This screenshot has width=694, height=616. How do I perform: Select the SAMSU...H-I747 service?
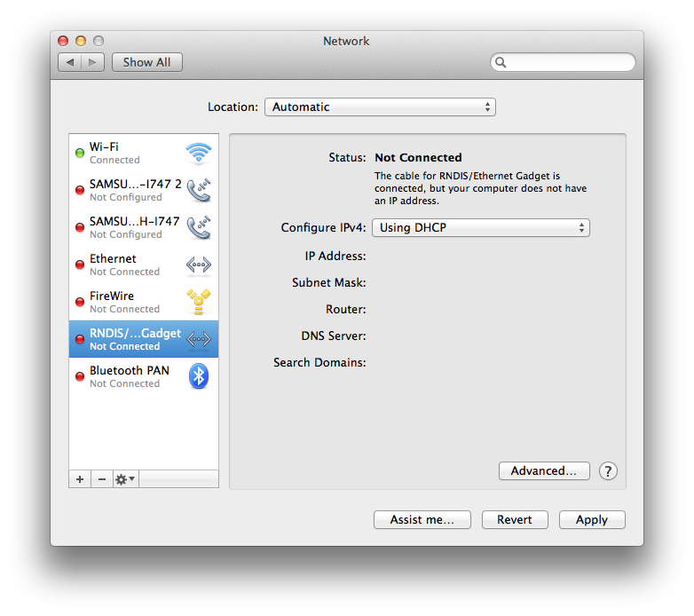click(144, 227)
